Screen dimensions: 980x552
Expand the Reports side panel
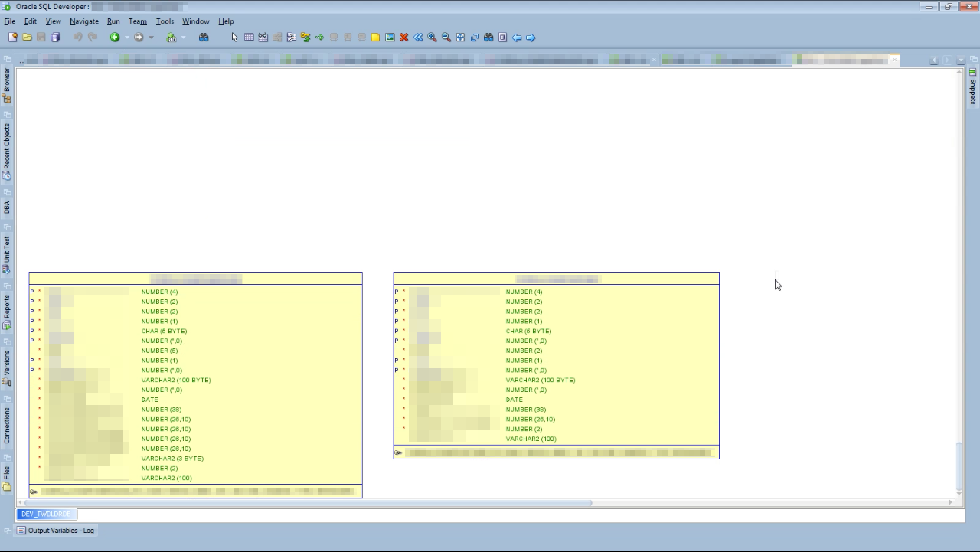[7, 312]
